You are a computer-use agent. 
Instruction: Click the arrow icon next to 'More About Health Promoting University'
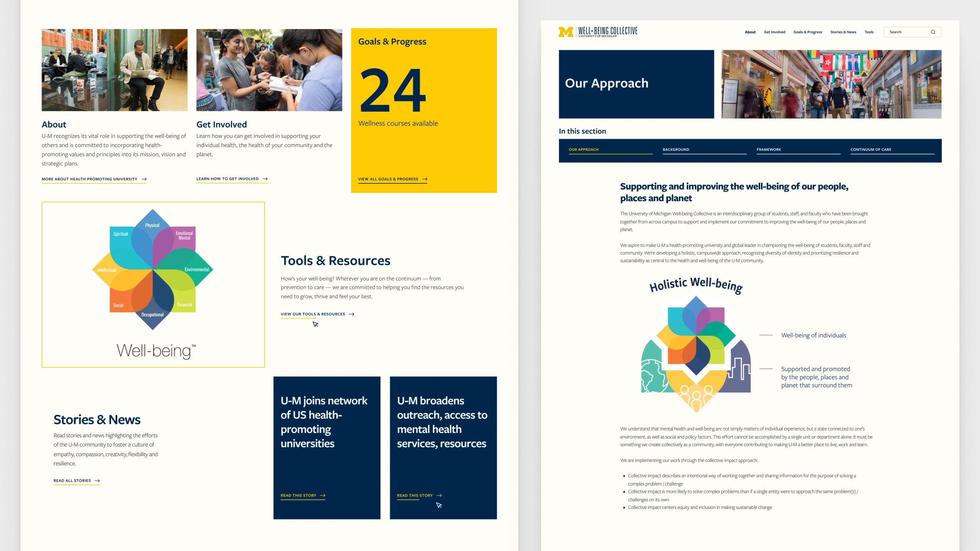[x=144, y=178]
